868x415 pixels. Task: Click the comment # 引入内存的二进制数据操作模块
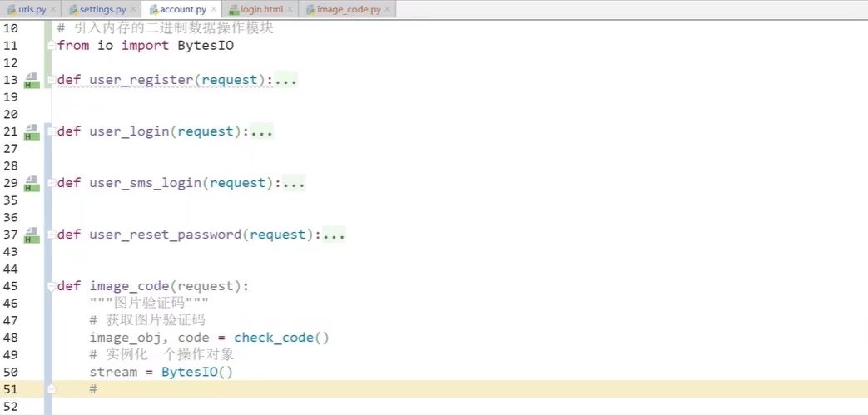point(166,28)
